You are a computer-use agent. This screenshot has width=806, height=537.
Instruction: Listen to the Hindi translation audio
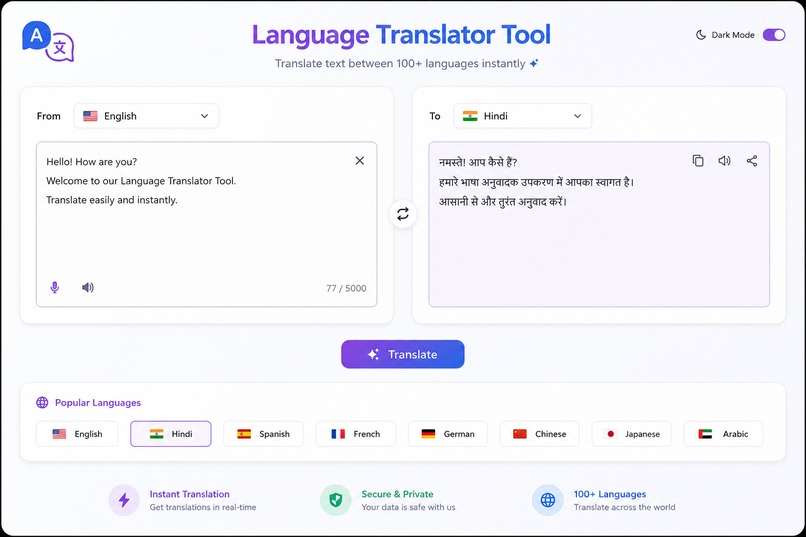point(724,161)
